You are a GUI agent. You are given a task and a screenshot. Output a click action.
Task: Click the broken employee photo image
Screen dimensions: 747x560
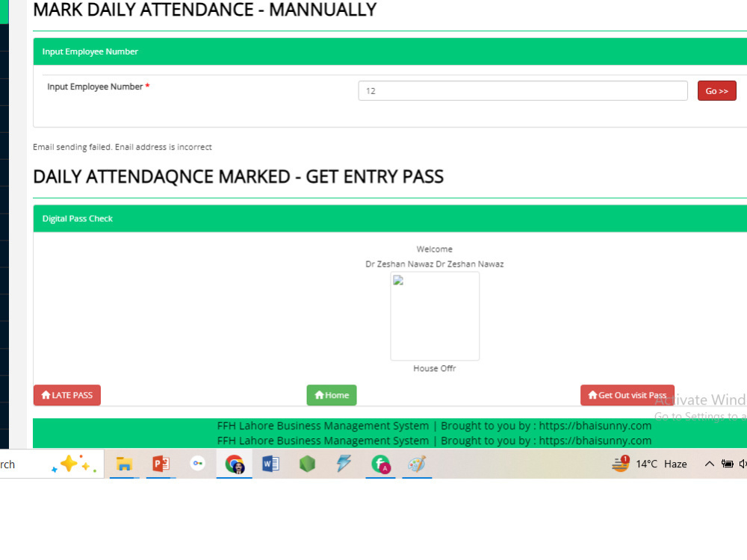coord(435,316)
